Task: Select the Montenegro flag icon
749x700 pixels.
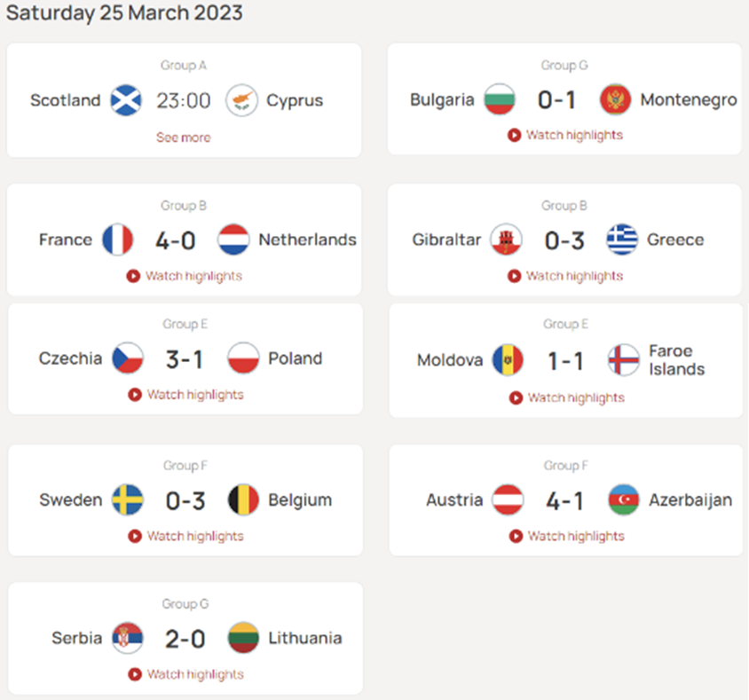Action: [x=617, y=100]
